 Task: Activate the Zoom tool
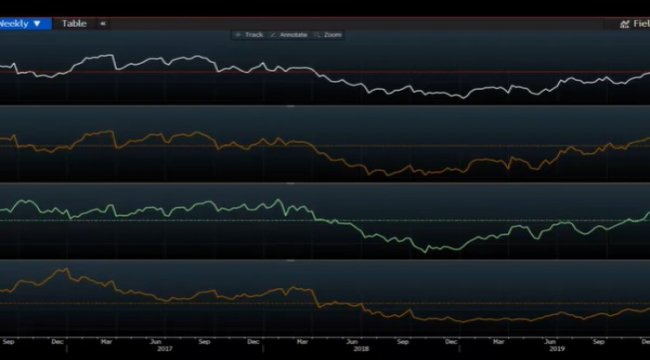click(328, 35)
